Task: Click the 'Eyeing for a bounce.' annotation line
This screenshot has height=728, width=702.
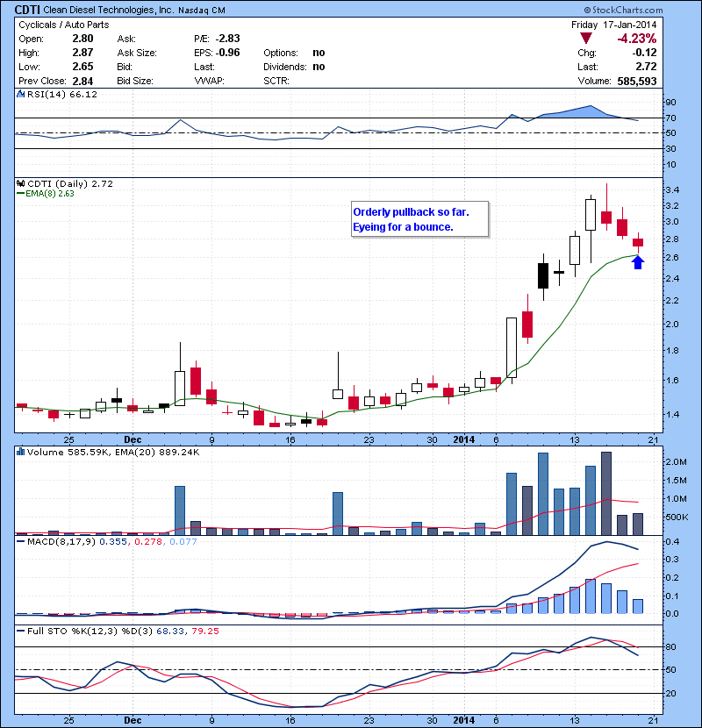Action: [403, 227]
